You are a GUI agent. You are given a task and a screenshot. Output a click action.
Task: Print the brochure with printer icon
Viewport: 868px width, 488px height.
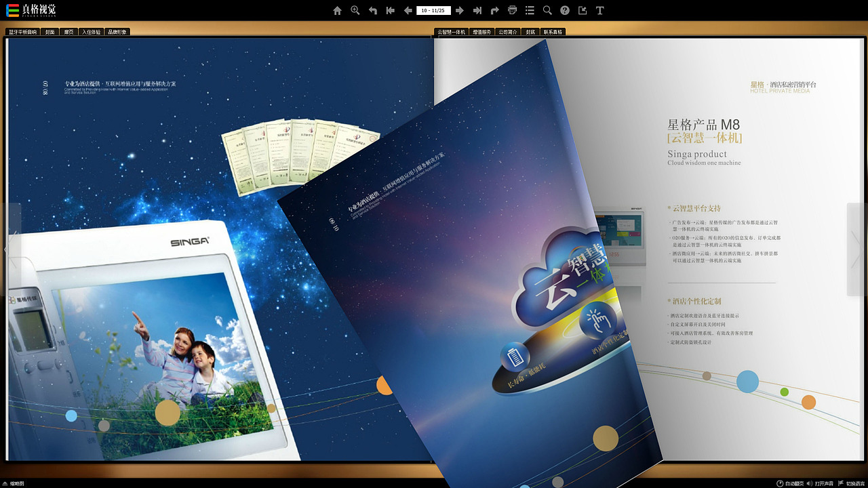[512, 10]
